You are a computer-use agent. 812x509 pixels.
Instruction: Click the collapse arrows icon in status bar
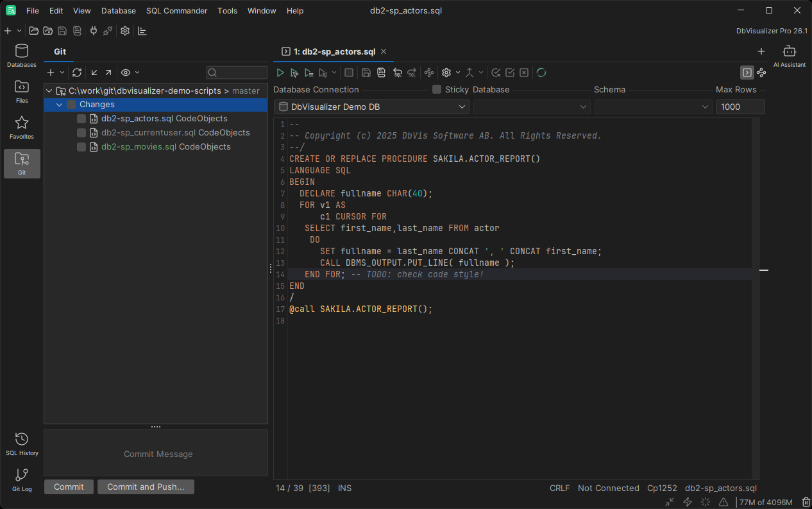670,502
